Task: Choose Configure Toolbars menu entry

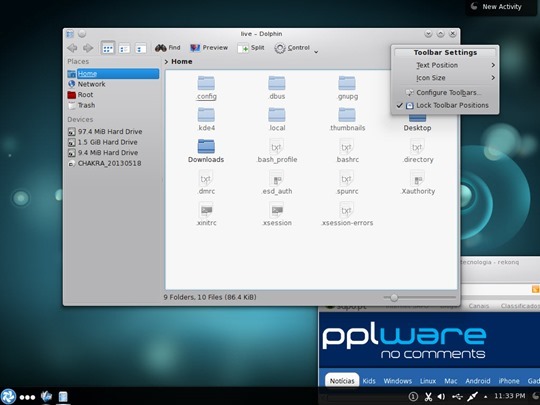Action: click(x=445, y=93)
